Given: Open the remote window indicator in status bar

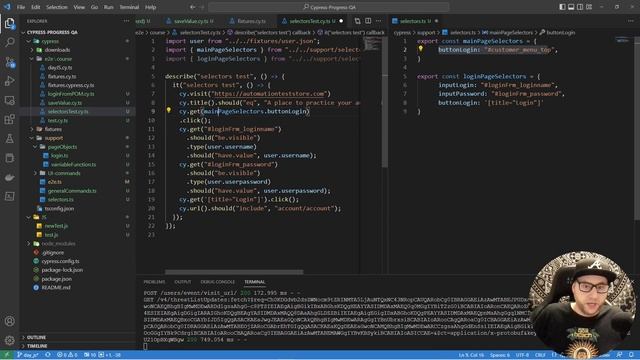Looking at the screenshot, I should point(6,355).
